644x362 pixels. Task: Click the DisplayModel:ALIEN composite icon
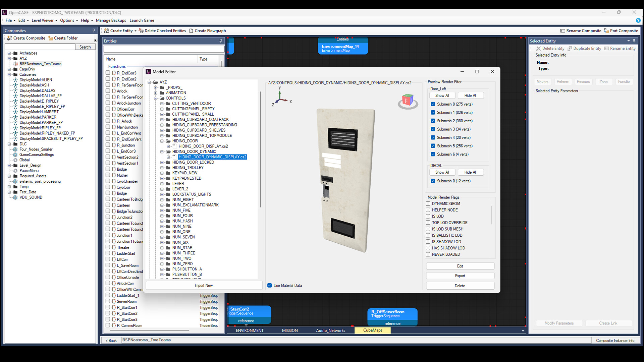[x=15, y=80]
